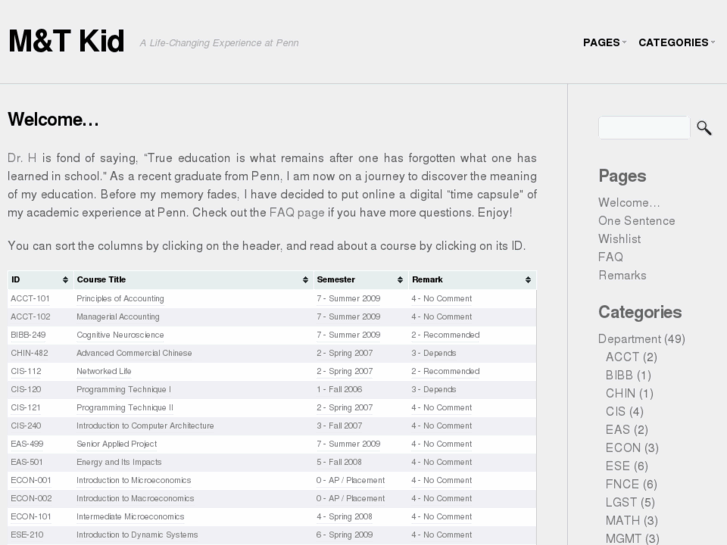Expand the CATEGORIES dropdown menu
727x545 pixels.
coord(676,43)
